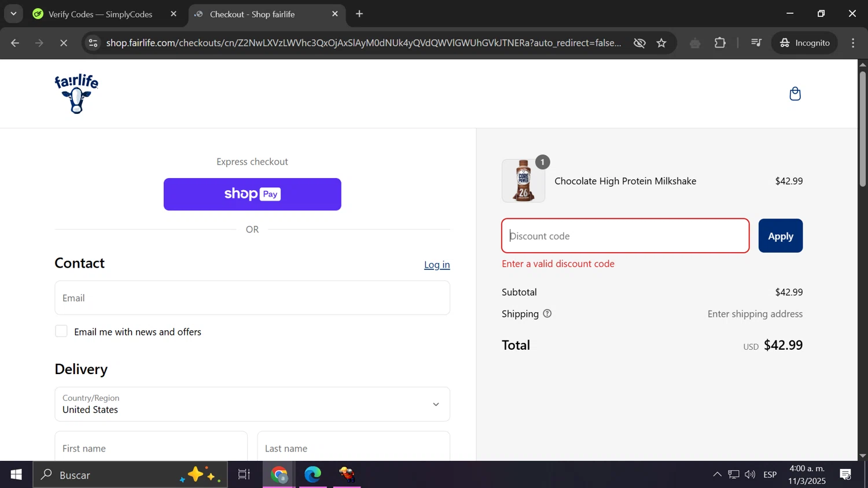Click the browser forward arrow

point(39,43)
